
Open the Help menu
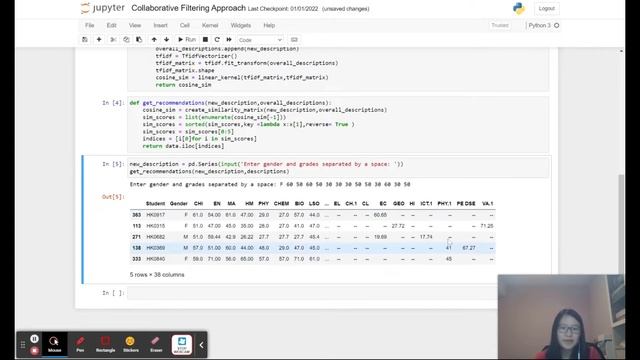(x=269, y=25)
